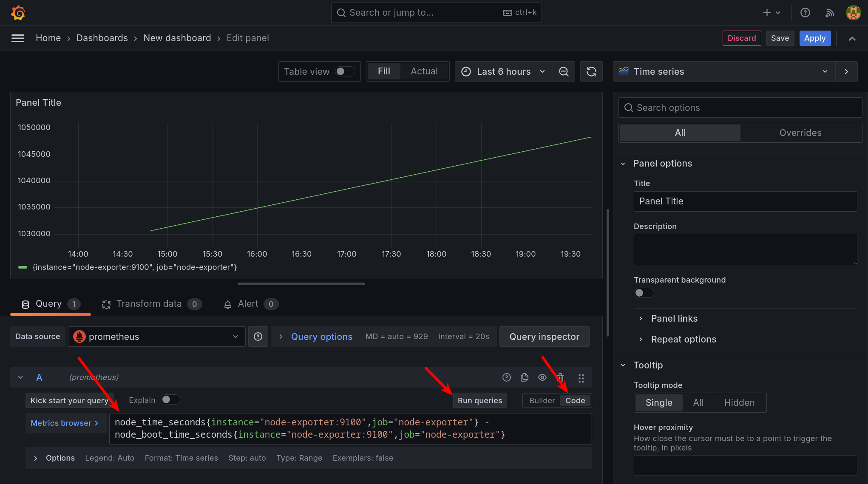
Task: Switch to Transform data tab
Action: (x=152, y=304)
